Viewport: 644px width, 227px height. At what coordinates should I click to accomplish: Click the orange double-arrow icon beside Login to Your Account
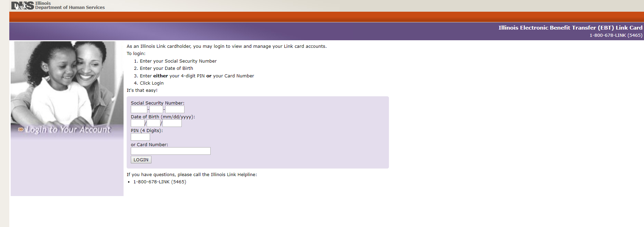point(21,129)
